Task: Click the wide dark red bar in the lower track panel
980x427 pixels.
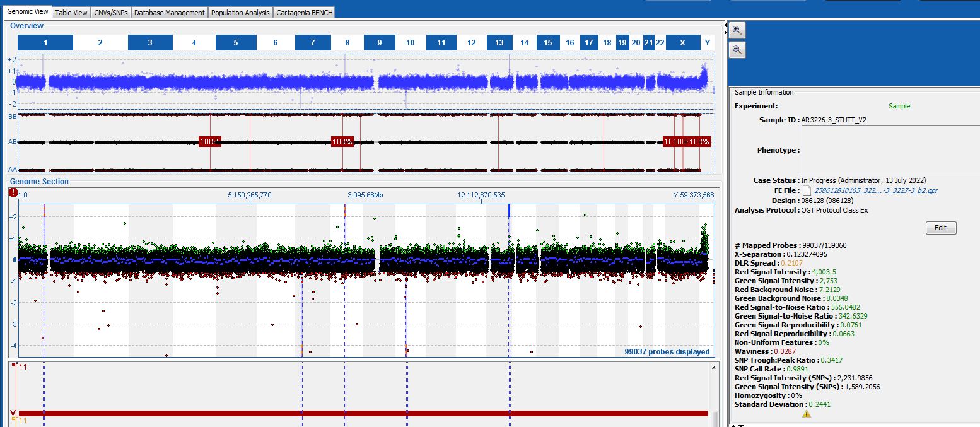Action: [x=363, y=413]
